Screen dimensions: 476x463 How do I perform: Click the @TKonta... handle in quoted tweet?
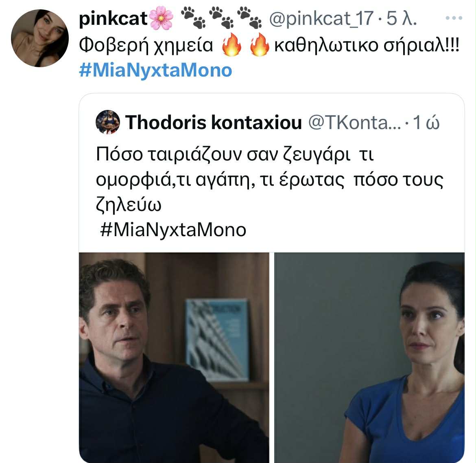(x=355, y=123)
